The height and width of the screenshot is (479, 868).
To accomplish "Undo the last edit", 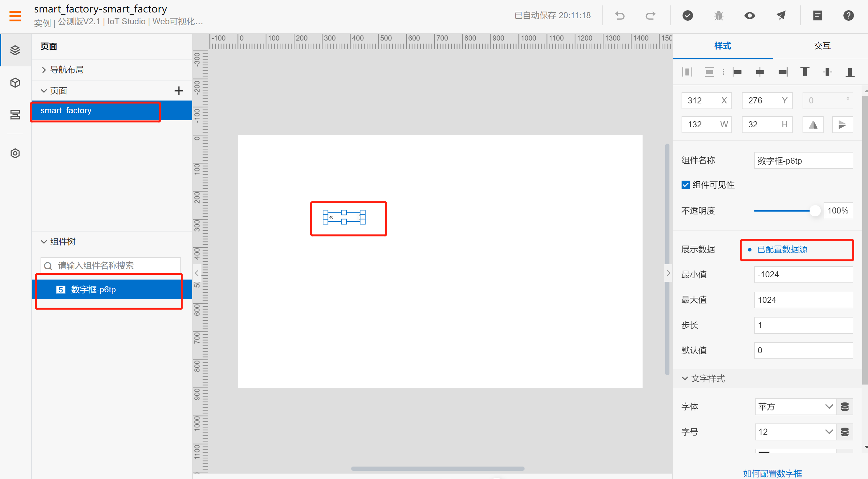I will click(x=620, y=16).
